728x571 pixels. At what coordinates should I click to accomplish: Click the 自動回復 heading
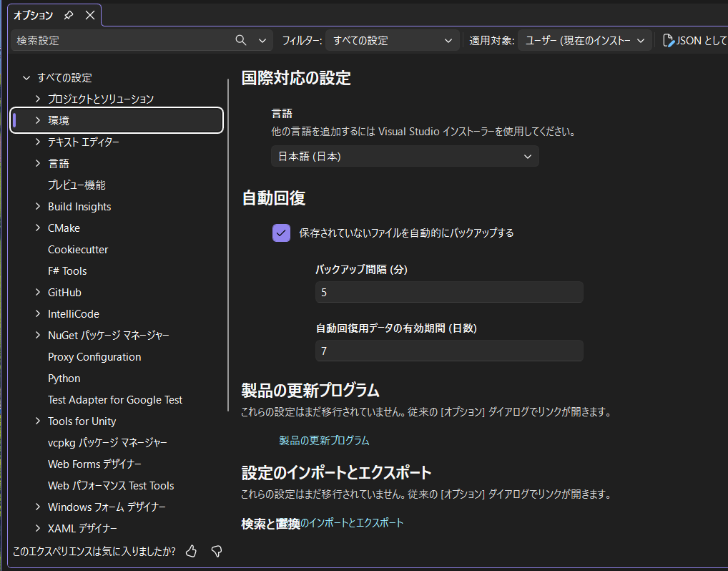[x=273, y=198]
